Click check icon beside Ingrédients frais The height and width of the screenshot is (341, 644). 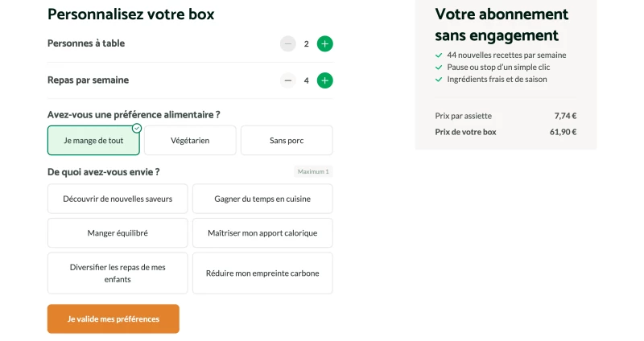tap(439, 79)
